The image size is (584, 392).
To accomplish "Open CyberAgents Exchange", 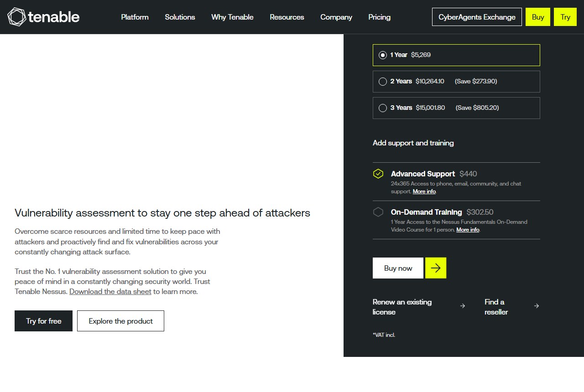I will [x=477, y=17].
